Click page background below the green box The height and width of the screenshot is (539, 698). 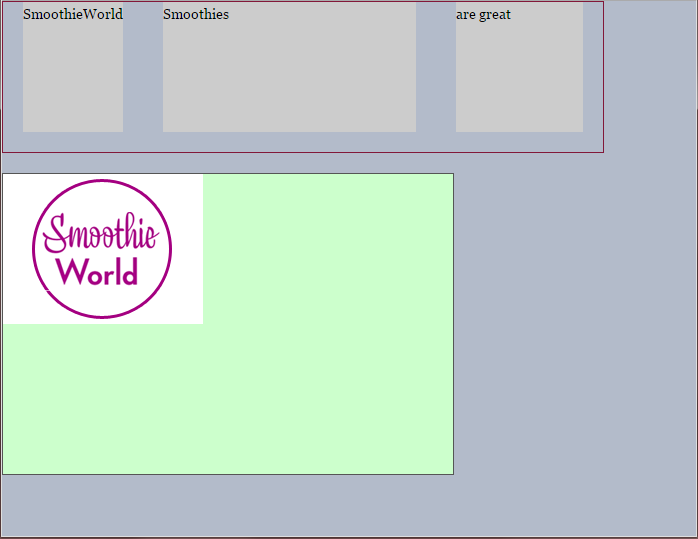pos(230,505)
